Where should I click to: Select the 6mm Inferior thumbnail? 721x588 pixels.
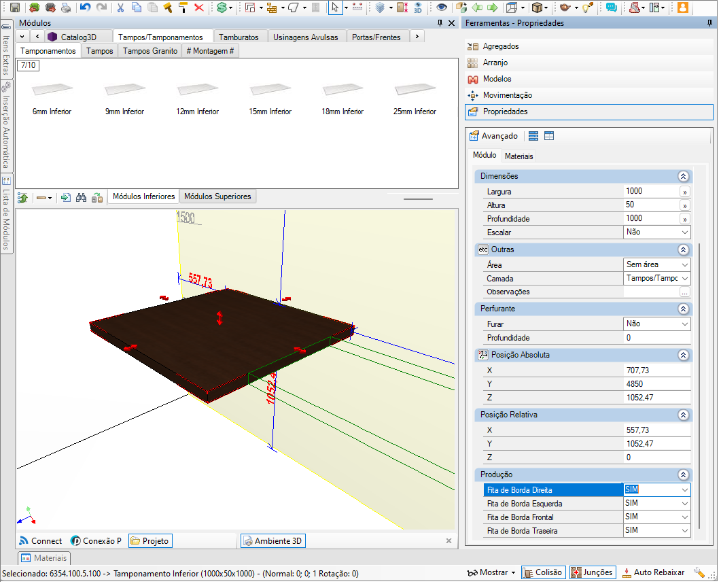pyautogui.click(x=52, y=97)
